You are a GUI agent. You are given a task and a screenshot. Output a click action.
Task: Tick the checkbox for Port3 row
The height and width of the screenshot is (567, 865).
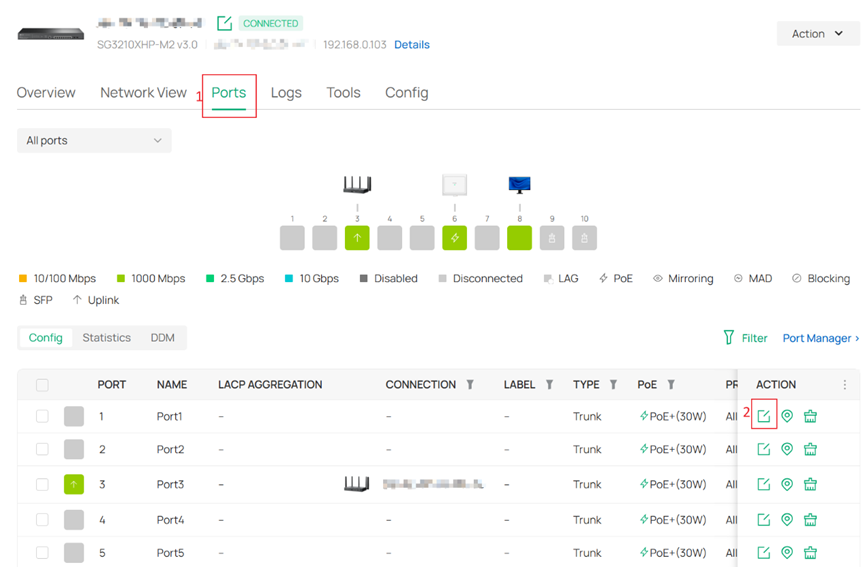[42, 485]
